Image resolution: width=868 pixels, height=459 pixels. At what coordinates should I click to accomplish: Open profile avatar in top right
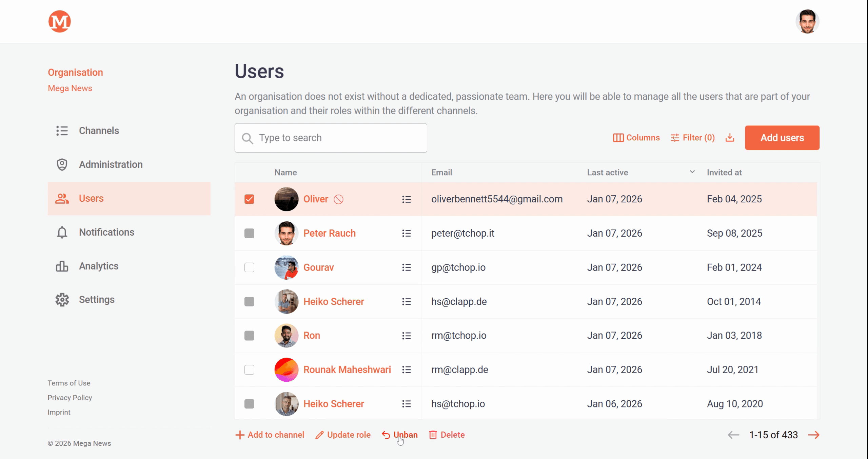pos(807,21)
